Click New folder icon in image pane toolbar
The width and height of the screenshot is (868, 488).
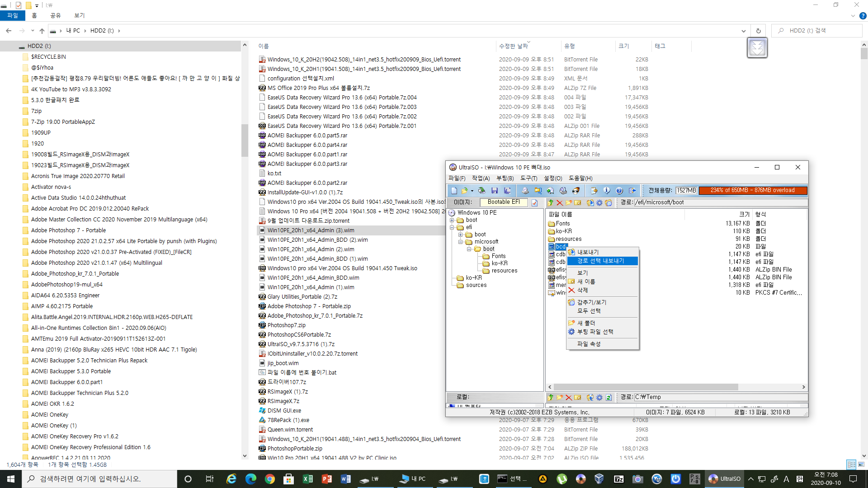(569, 203)
